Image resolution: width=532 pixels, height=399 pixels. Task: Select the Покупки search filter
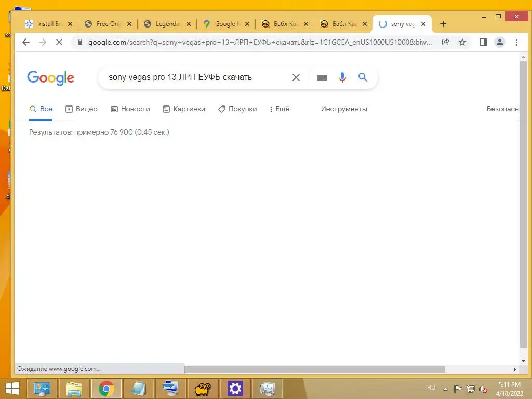[237, 109]
